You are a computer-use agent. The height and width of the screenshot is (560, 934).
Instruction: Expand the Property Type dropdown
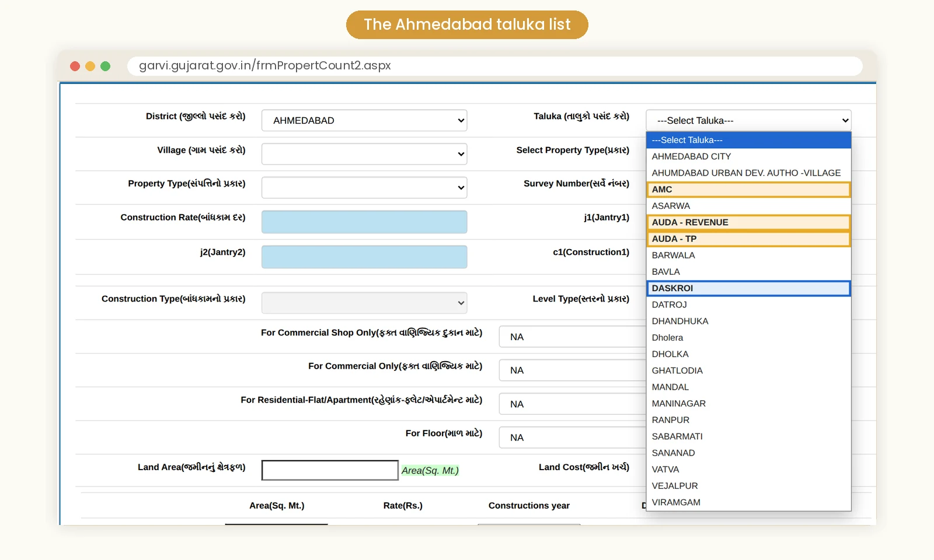pos(364,188)
